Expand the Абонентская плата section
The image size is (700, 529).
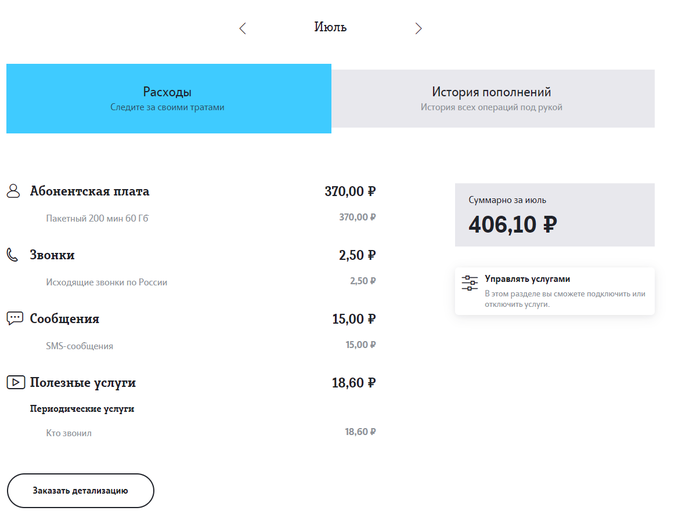point(90,191)
